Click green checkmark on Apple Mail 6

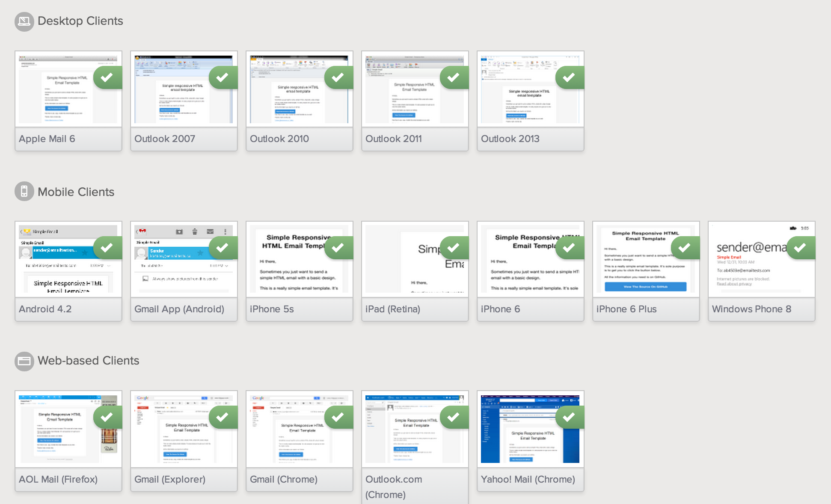[107, 77]
